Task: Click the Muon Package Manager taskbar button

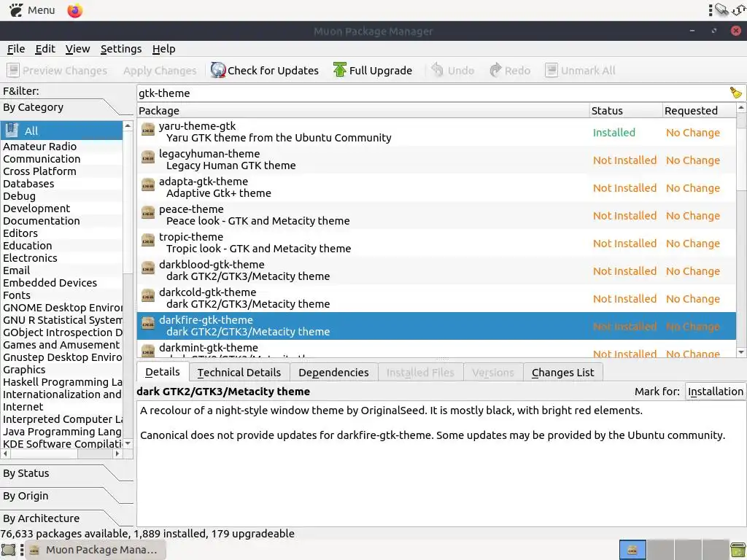Action: pos(96,550)
